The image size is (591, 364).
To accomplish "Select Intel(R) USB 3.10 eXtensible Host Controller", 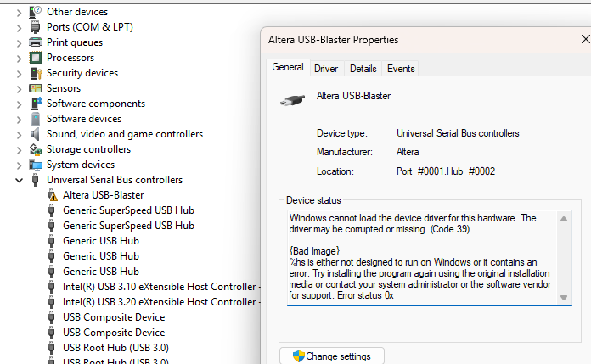I will pos(159,287).
